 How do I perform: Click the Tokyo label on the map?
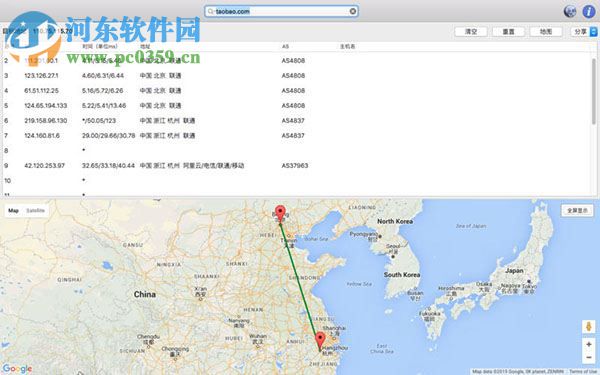529,286
